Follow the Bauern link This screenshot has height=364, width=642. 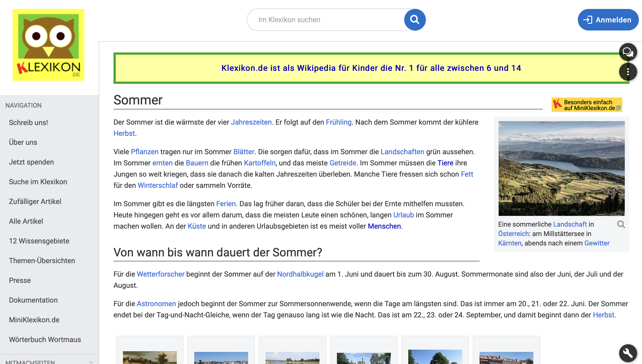click(x=197, y=163)
